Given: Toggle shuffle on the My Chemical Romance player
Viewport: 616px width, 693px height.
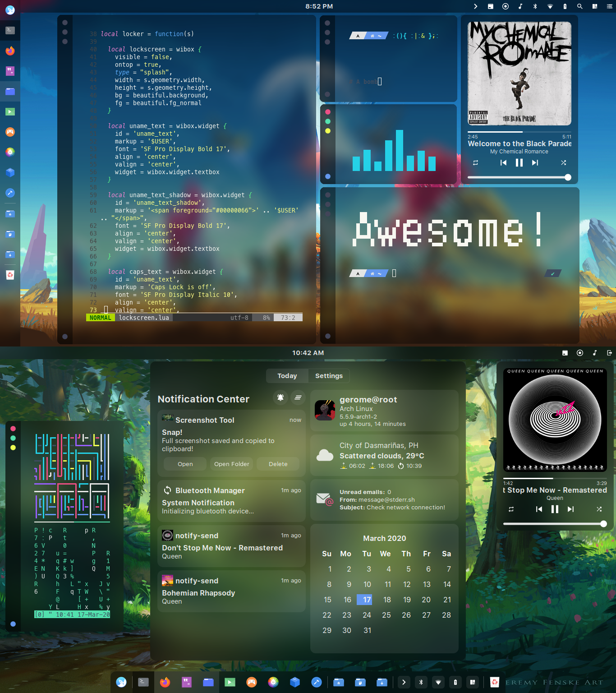Looking at the screenshot, I should coord(563,163).
